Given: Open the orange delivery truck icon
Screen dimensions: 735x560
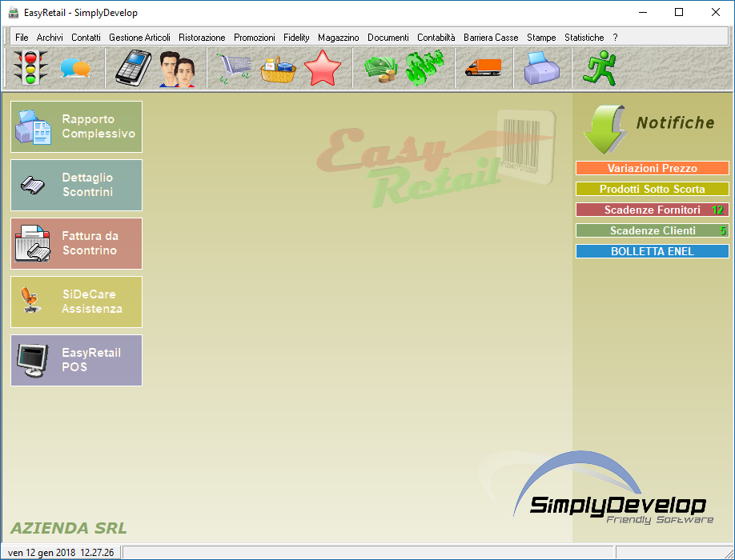Looking at the screenshot, I should click(483, 68).
